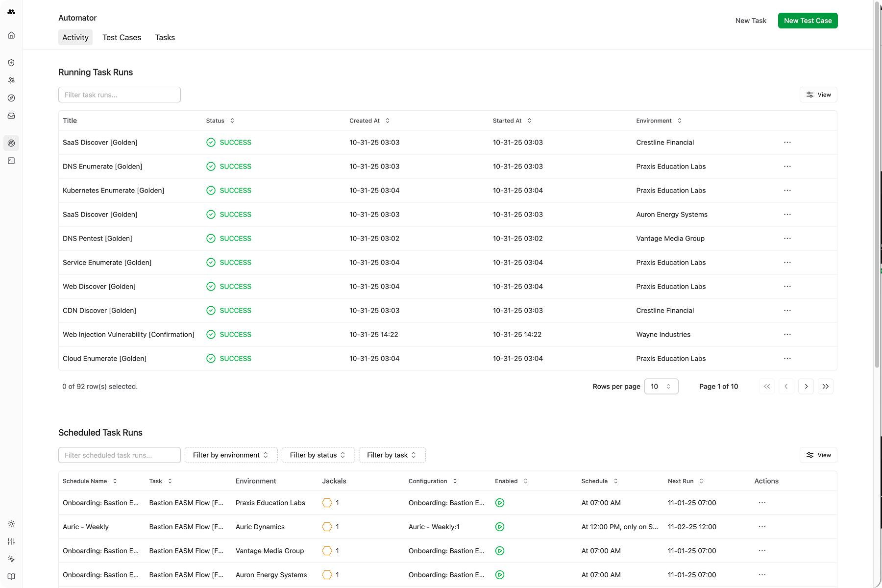Image resolution: width=882 pixels, height=588 pixels.
Task: Open the Rows per page dropdown
Action: click(661, 387)
